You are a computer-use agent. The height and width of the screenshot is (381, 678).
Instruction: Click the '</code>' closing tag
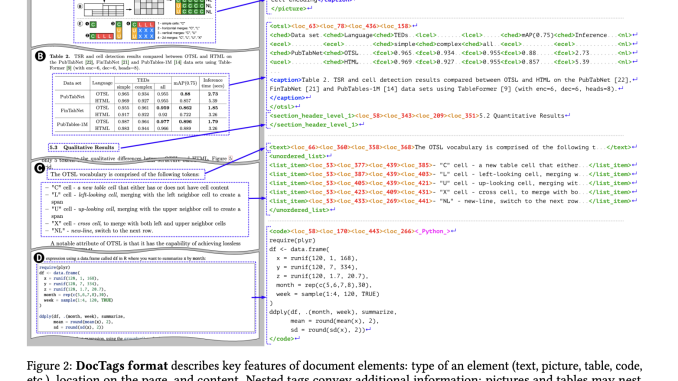click(281, 339)
